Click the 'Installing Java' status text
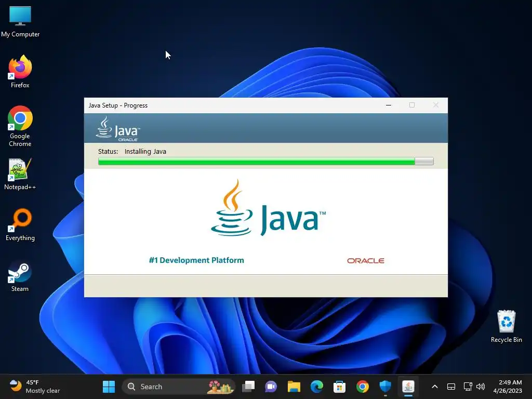The width and height of the screenshot is (532, 399). (145, 151)
